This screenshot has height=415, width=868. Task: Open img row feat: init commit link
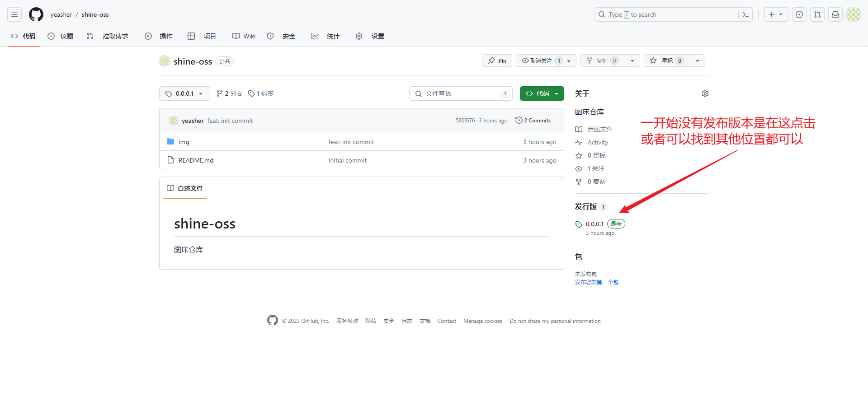click(351, 142)
